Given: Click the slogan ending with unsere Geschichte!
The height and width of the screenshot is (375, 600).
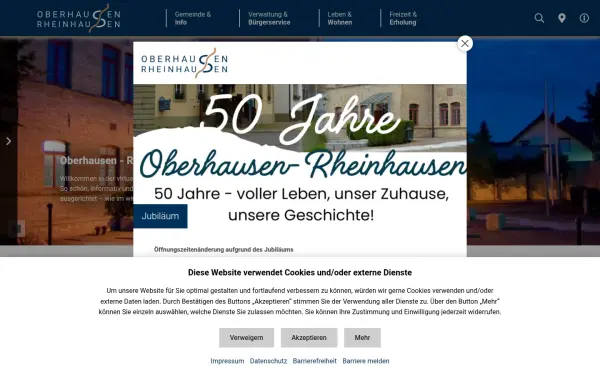Looking at the screenshot, I should click(x=301, y=204).
